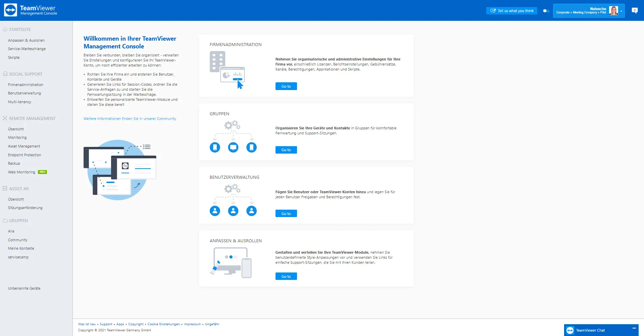The height and width of the screenshot is (336, 644).
Task: Click the welcome windows illustration
Action: (120, 170)
